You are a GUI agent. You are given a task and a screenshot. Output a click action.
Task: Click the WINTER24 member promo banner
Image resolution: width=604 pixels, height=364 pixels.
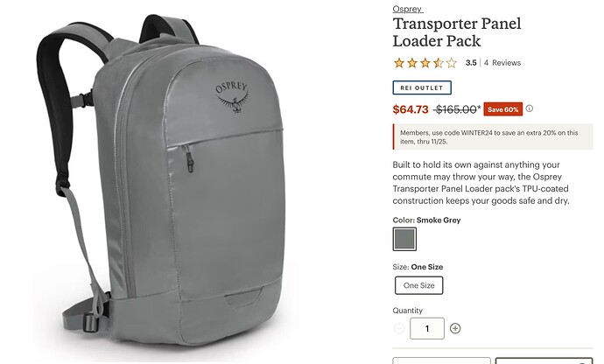click(493, 136)
